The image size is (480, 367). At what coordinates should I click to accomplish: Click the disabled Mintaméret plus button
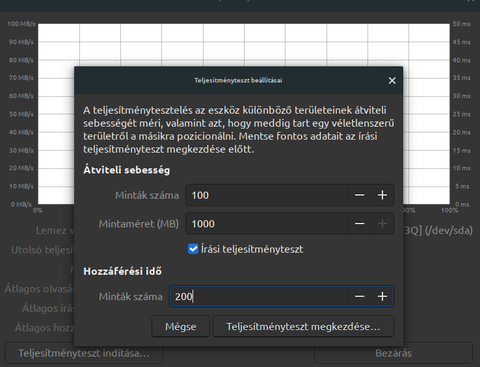tap(382, 223)
